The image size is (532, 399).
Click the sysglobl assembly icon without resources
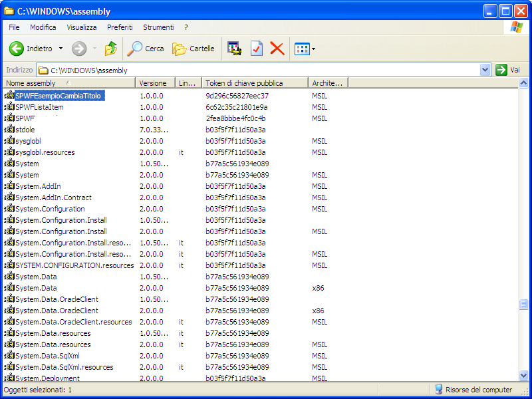(9, 141)
